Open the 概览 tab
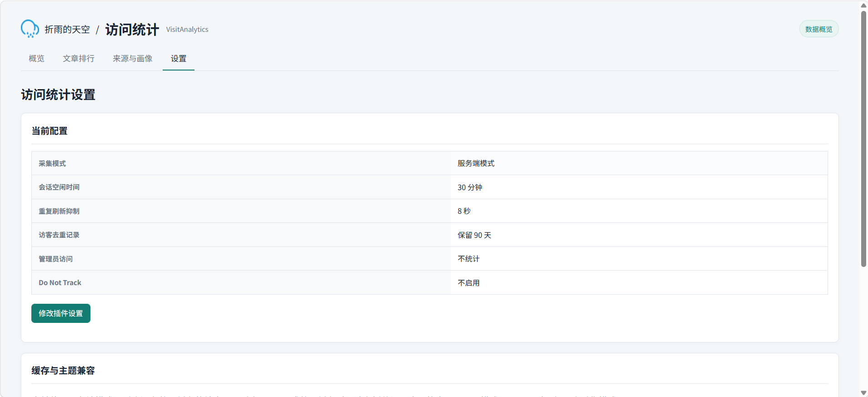The height and width of the screenshot is (397, 868). [37, 59]
